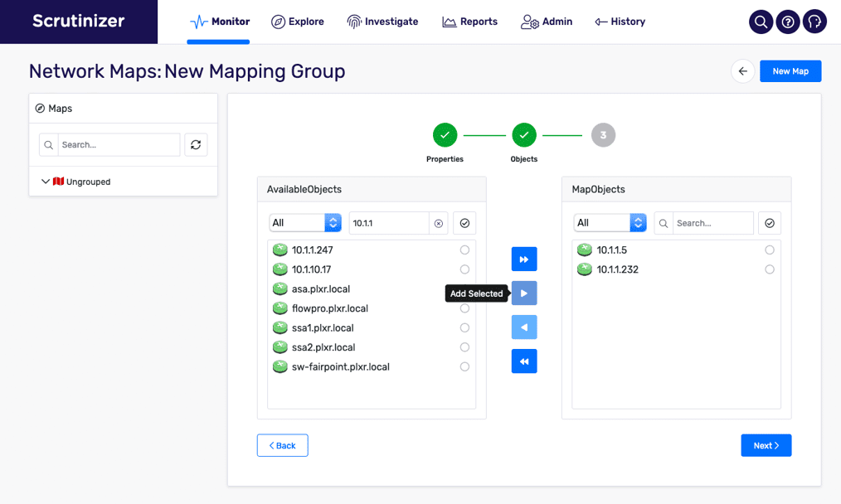
Task: Click the MapObjects search magnifier icon
Action: point(664,223)
